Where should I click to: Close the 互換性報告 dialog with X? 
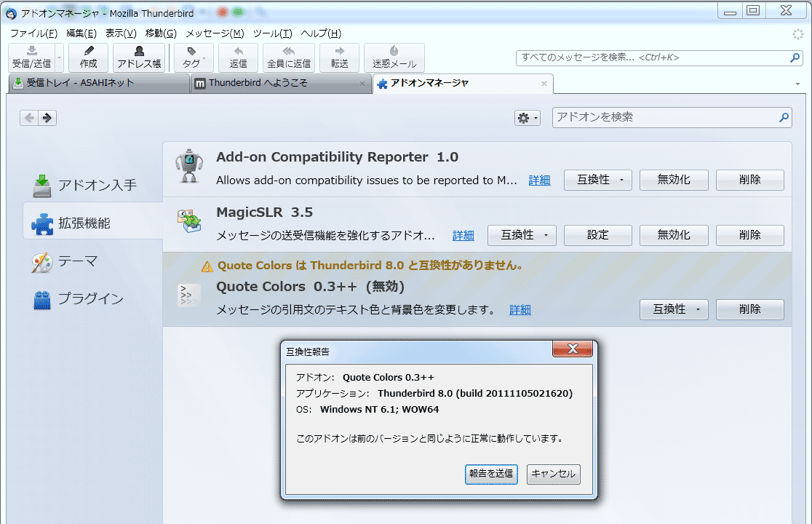572,349
